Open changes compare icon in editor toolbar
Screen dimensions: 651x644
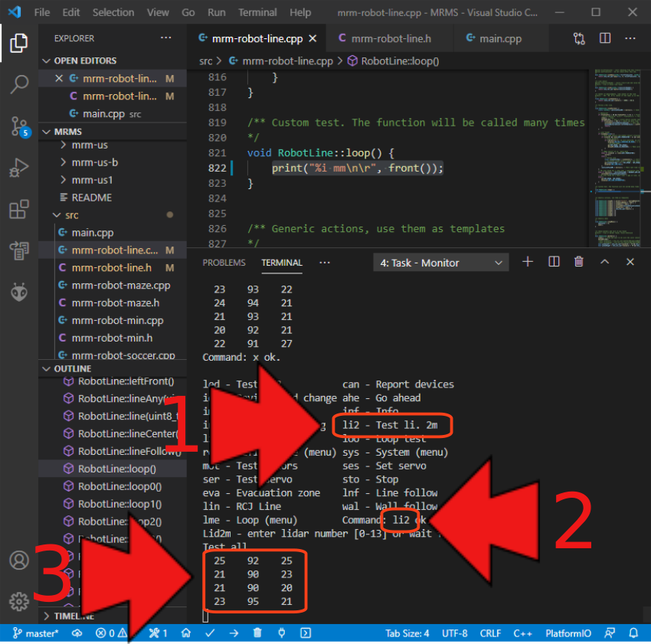(580, 38)
